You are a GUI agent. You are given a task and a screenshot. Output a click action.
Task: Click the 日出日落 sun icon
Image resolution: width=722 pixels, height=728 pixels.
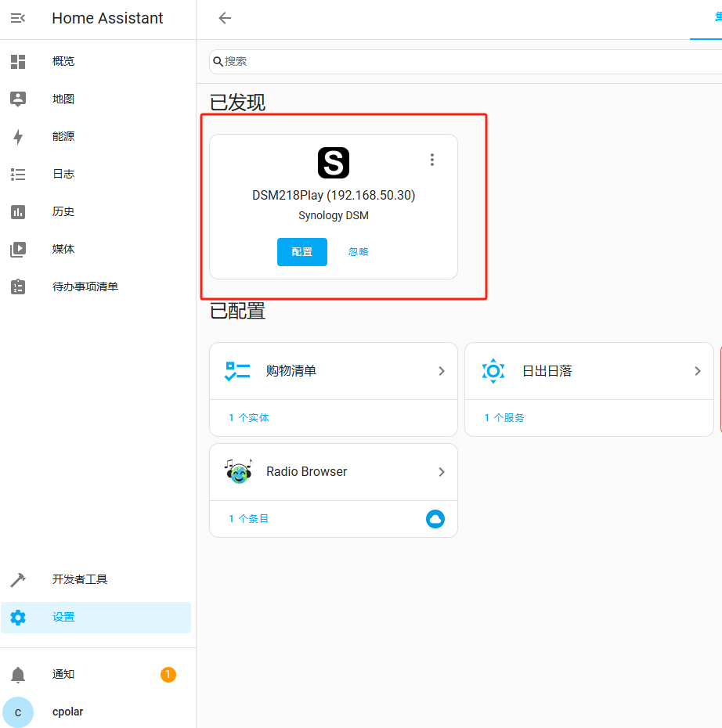(x=493, y=371)
